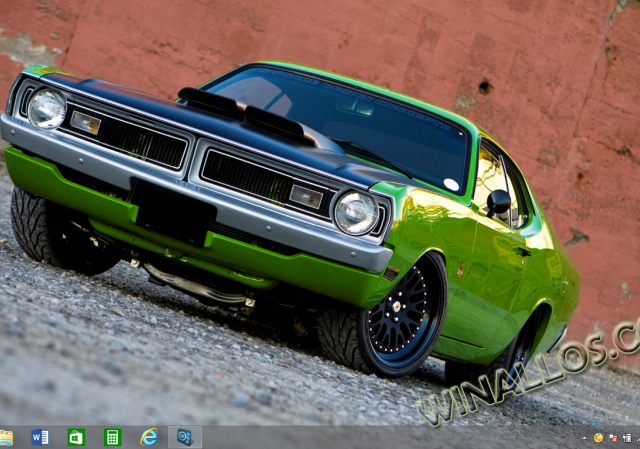Open File Explorer from the taskbar
This screenshot has width=640, height=449.
(6, 437)
